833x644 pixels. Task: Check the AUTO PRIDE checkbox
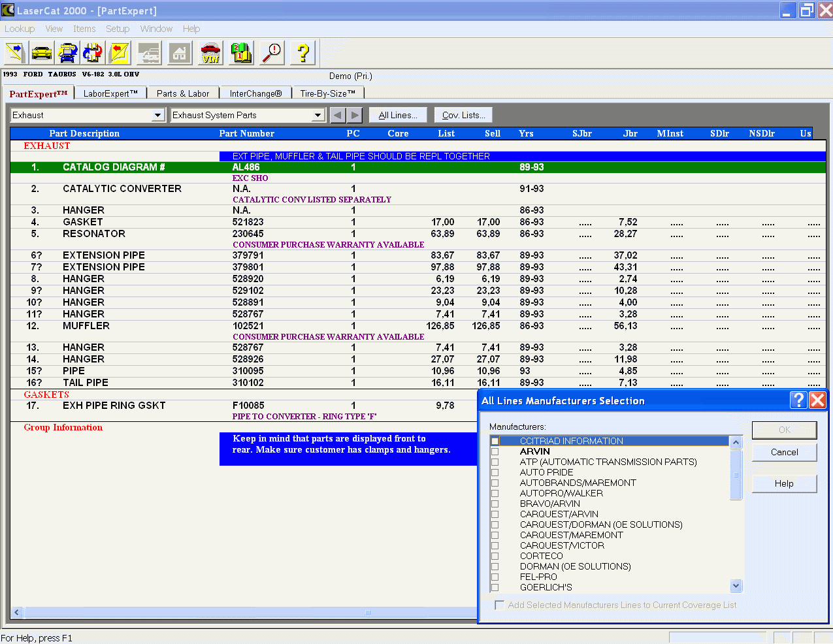pos(495,472)
